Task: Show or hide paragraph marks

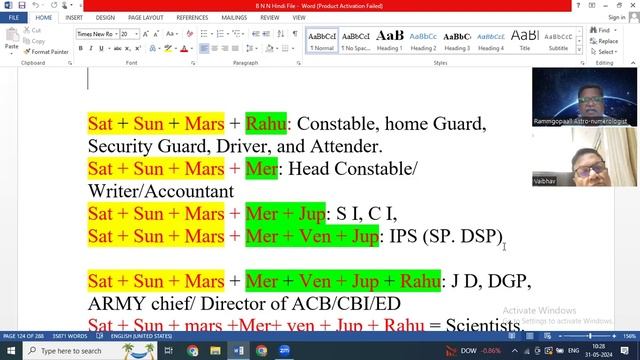Action: pyautogui.click(x=295, y=34)
